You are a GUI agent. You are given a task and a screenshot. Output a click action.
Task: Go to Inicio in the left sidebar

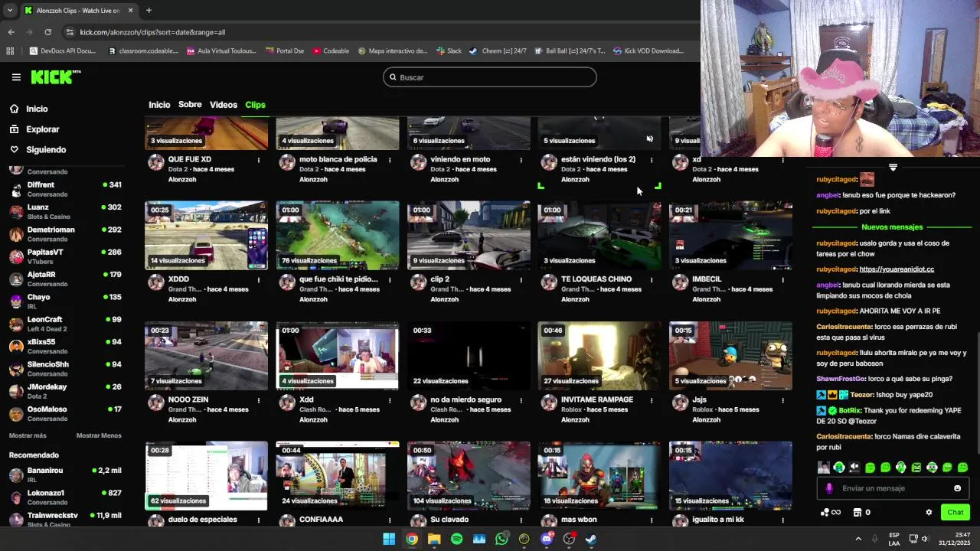37,109
